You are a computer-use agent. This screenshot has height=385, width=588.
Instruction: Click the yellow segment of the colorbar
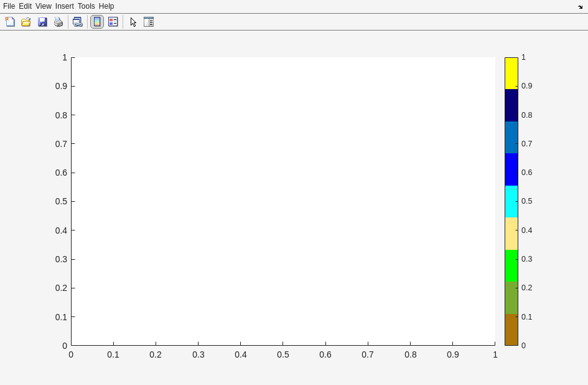tap(511, 73)
